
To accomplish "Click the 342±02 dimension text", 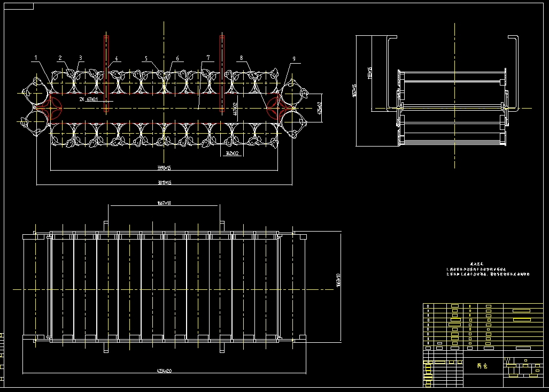I will (x=232, y=153).
